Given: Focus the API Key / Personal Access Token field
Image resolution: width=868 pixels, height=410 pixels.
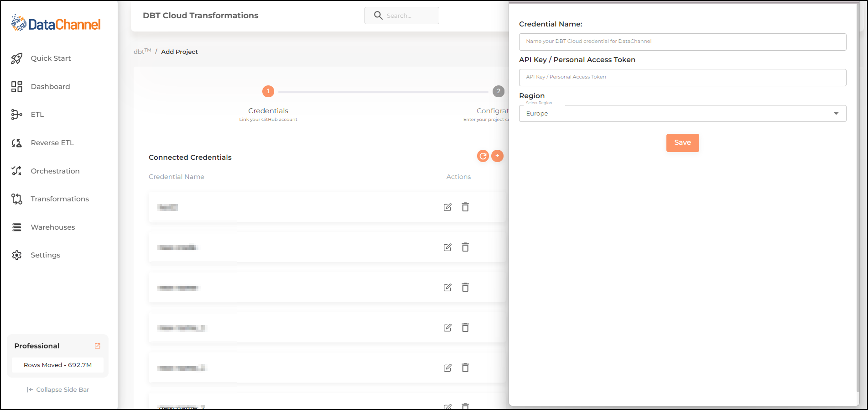Looking at the screenshot, I should click(x=682, y=77).
